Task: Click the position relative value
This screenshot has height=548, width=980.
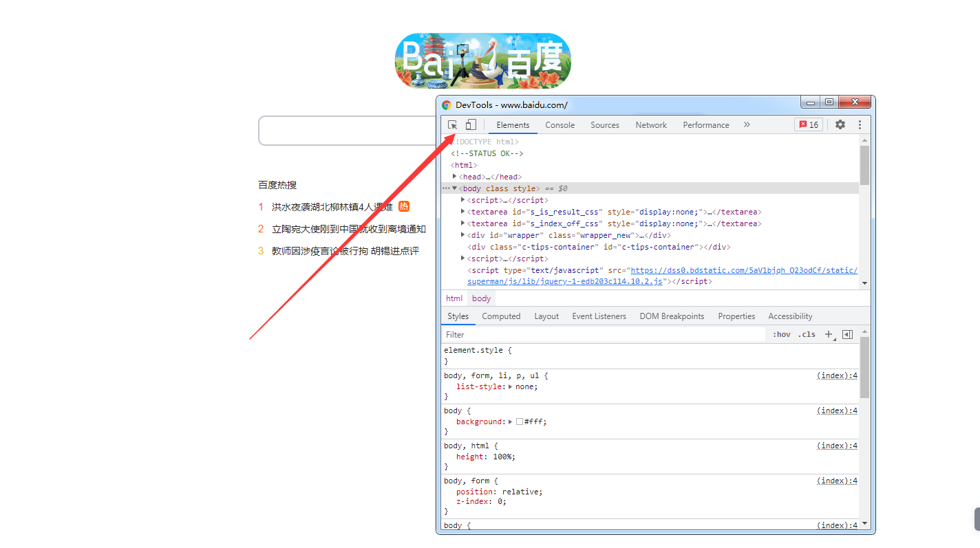Action: [x=522, y=492]
